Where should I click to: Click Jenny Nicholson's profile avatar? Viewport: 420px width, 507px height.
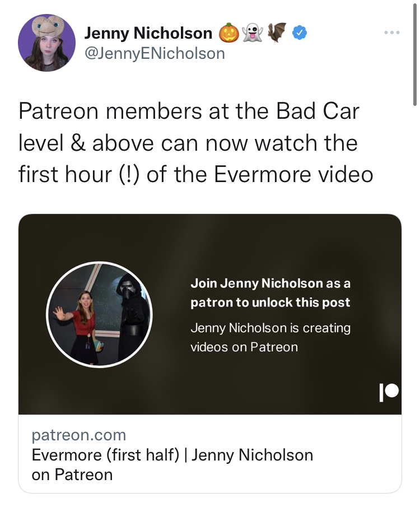point(46,43)
